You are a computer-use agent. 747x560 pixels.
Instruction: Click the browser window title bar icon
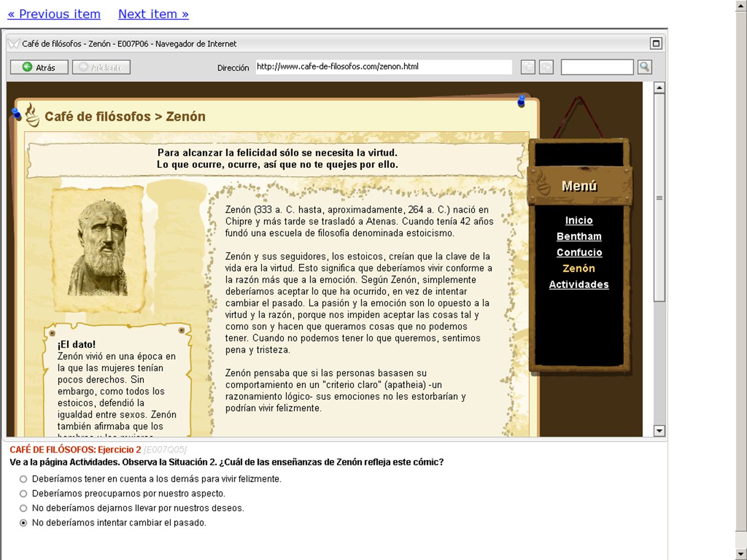click(13, 43)
